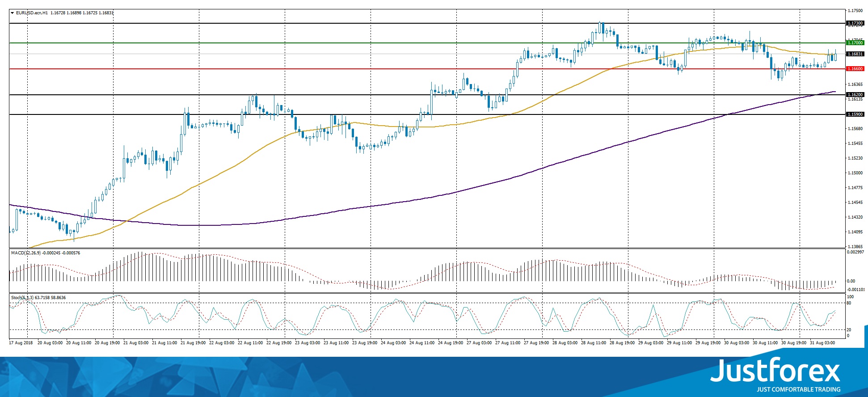The height and width of the screenshot is (397, 868).
Task: Click the 20 Aug 19:00 time label
Action: (107, 343)
